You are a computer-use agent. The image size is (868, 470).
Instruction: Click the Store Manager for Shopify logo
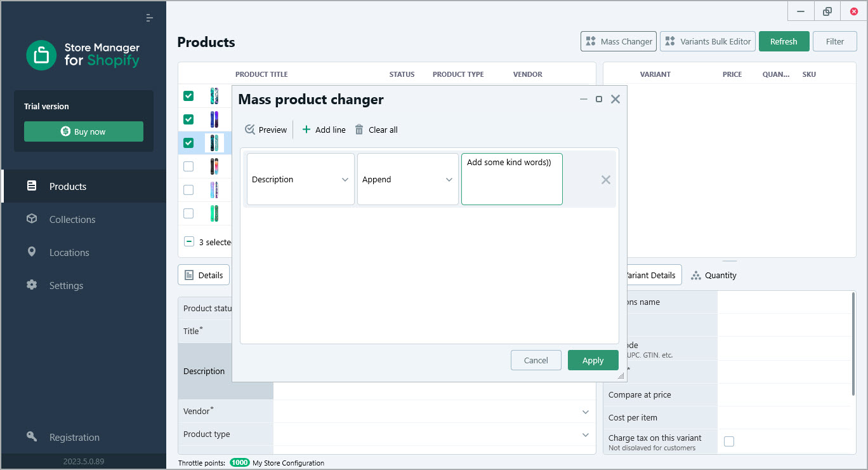click(x=83, y=55)
